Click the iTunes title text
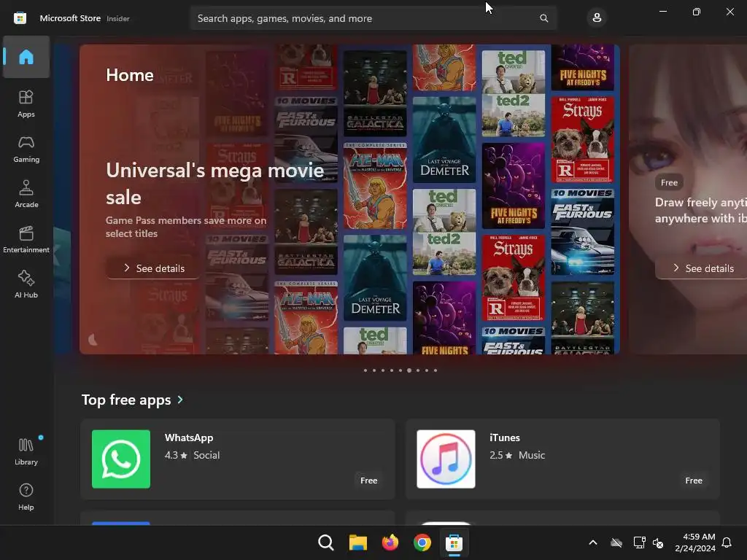 tap(505, 437)
